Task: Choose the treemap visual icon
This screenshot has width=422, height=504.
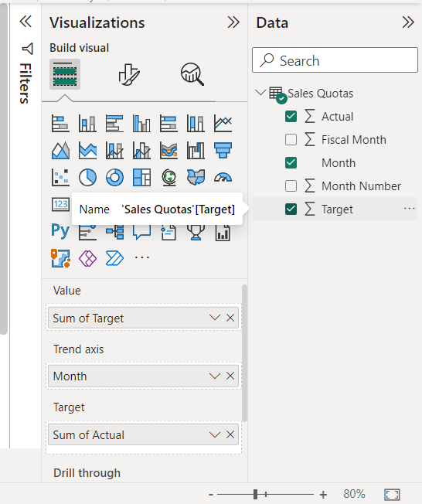Action: coord(141,177)
